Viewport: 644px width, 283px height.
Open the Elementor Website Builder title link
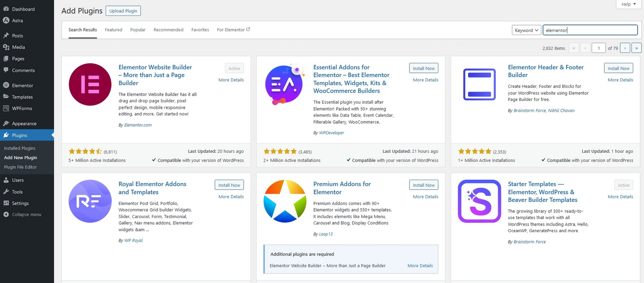click(155, 75)
